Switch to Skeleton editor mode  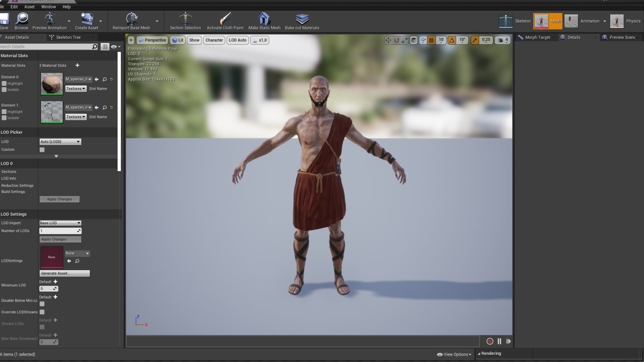pyautogui.click(x=515, y=21)
